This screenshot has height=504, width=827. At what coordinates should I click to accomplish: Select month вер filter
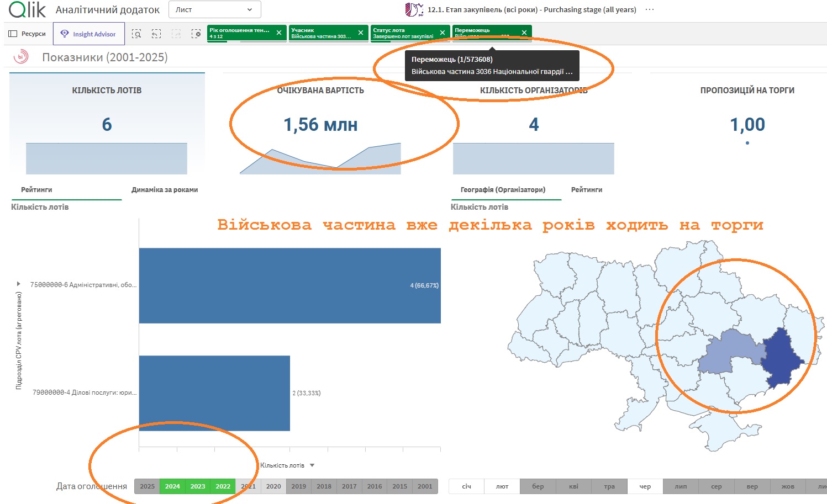[752, 486]
